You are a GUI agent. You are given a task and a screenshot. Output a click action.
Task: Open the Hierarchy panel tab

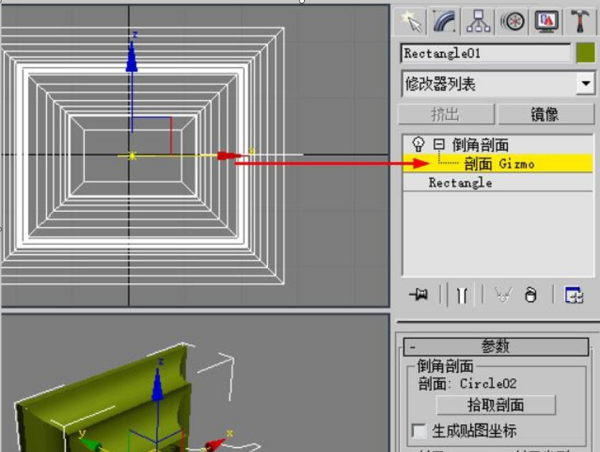click(479, 21)
